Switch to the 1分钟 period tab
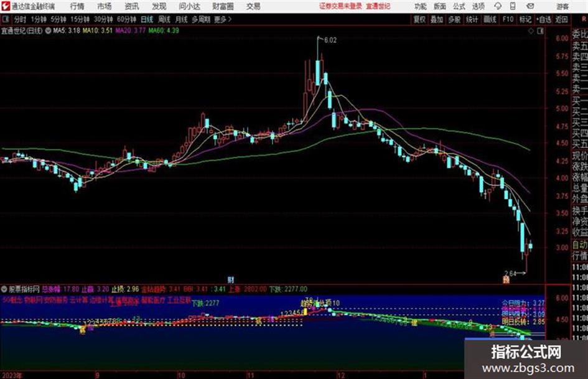This screenshot has height=379, width=588. [x=39, y=19]
